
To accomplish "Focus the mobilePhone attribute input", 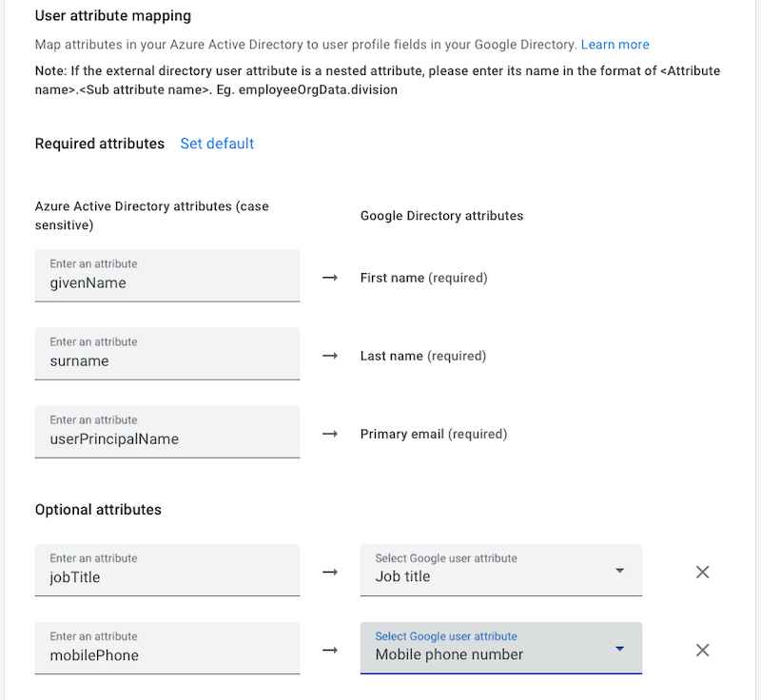I will (167, 648).
